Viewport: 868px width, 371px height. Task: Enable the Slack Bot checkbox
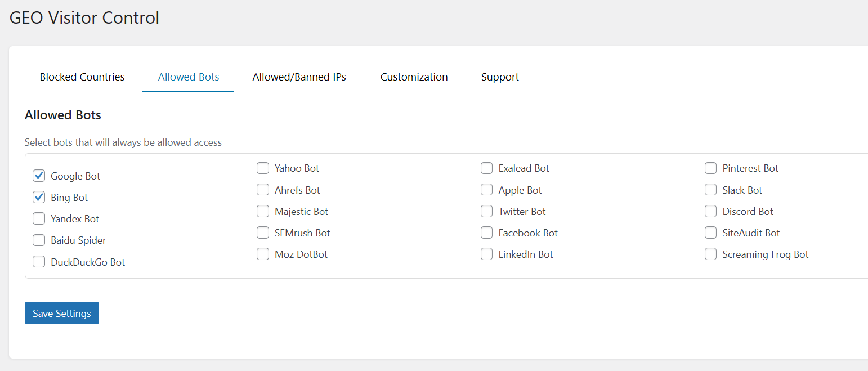pos(711,190)
